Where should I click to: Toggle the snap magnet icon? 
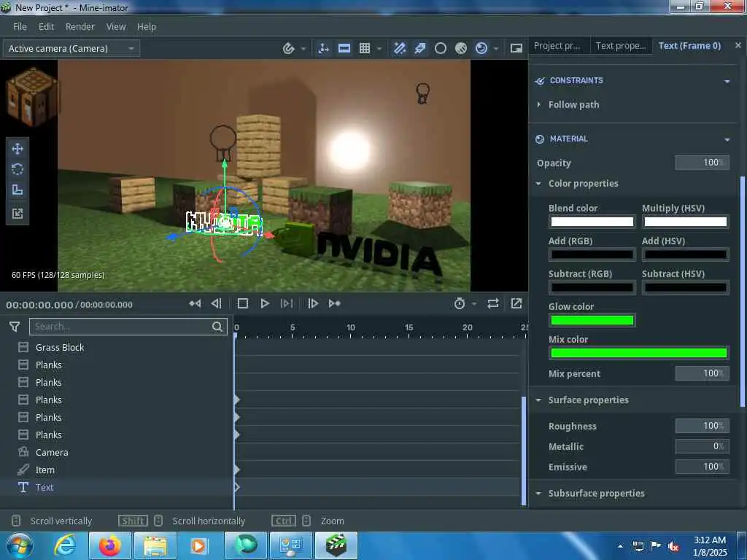coord(288,48)
